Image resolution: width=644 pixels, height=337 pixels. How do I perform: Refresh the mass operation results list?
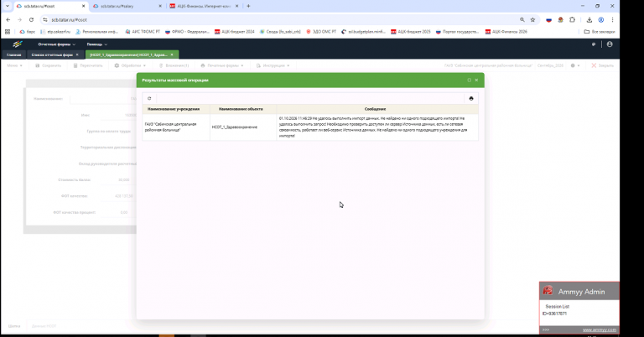click(x=149, y=99)
